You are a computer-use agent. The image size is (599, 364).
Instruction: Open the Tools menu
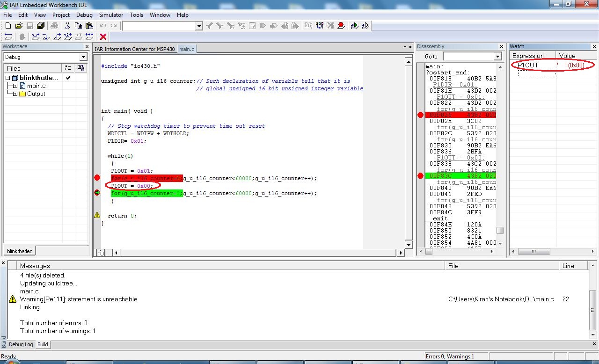pyautogui.click(x=136, y=15)
